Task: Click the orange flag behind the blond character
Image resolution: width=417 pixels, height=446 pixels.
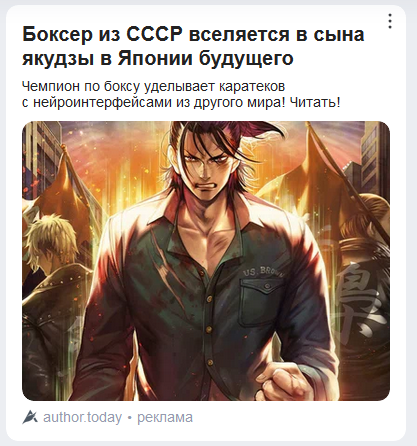Action: tap(72, 187)
